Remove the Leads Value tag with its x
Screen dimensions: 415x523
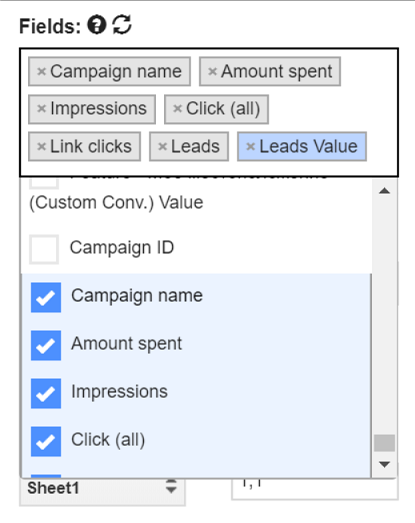click(x=251, y=146)
